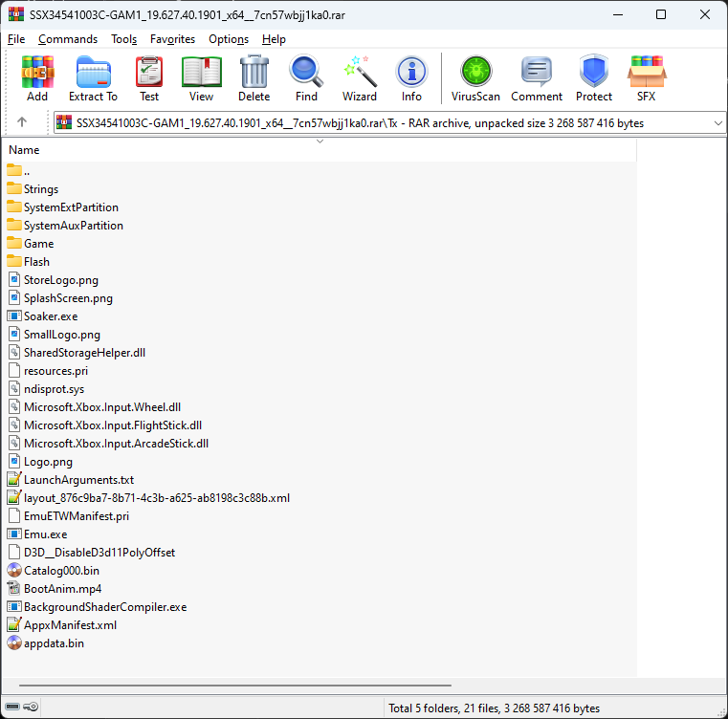
Task: Select the Game folder
Action: tap(31, 243)
